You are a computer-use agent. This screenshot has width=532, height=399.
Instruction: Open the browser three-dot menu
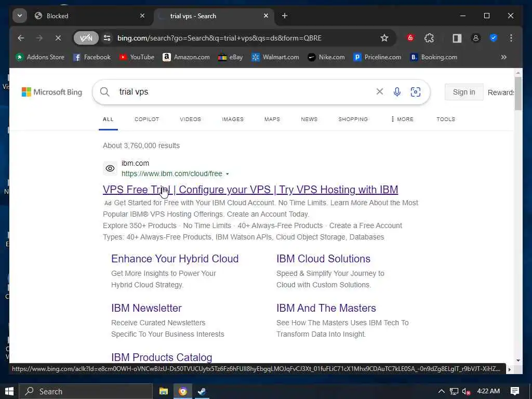(511, 38)
